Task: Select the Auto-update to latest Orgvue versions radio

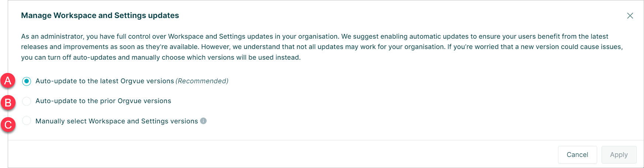Action: (27, 81)
